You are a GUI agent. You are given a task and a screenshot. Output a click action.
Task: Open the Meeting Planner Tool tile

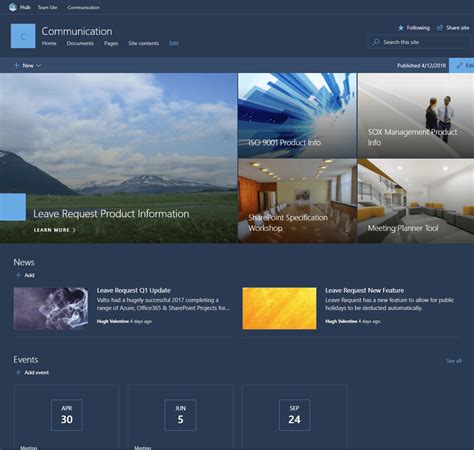coord(416,201)
